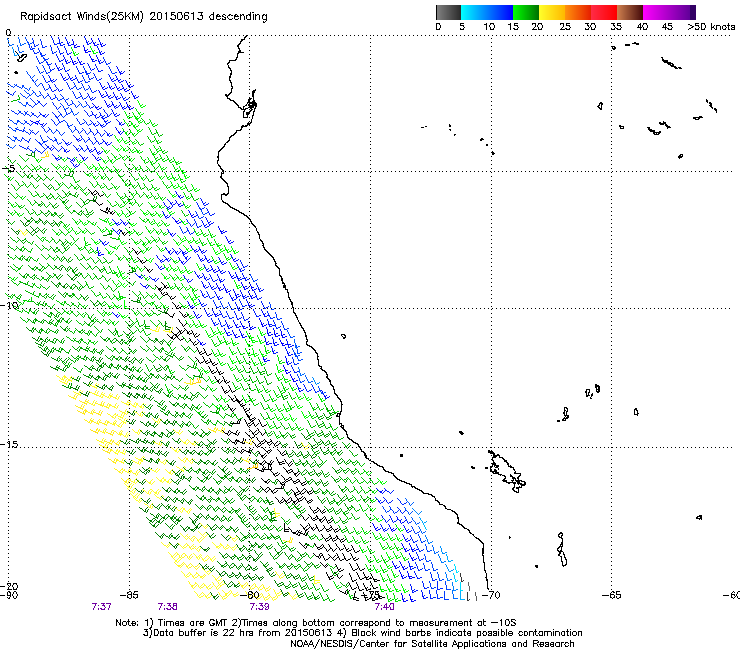Click the cyan 5-10 knots color band

[x=473, y=12]
